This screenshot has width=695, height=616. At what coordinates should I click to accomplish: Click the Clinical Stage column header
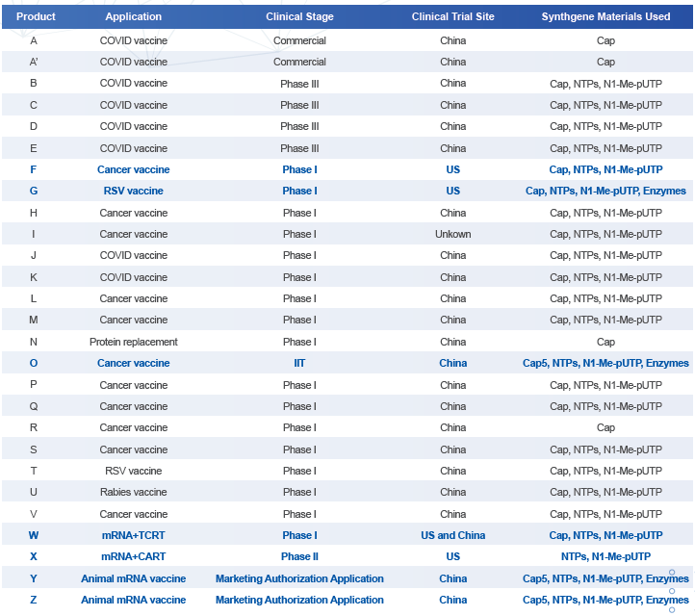click(x=299, y=16)
